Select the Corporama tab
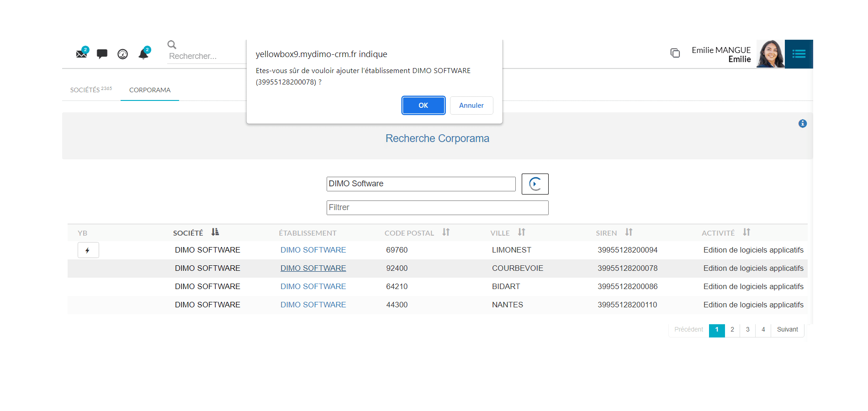868x411 pixels. click(x=149, y=90)
